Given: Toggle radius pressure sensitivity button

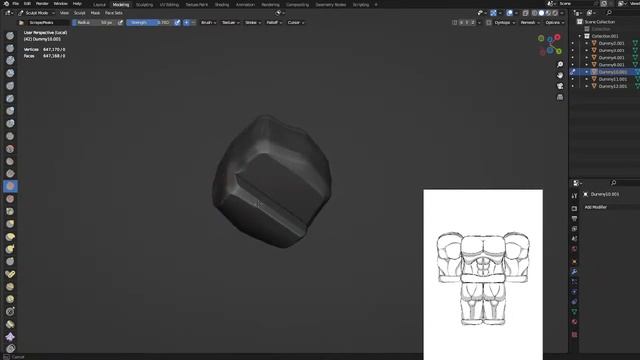Looking at the screenshot, I should click(120, 22).
